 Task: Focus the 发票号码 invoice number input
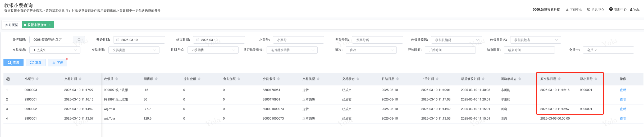point(377,40)
